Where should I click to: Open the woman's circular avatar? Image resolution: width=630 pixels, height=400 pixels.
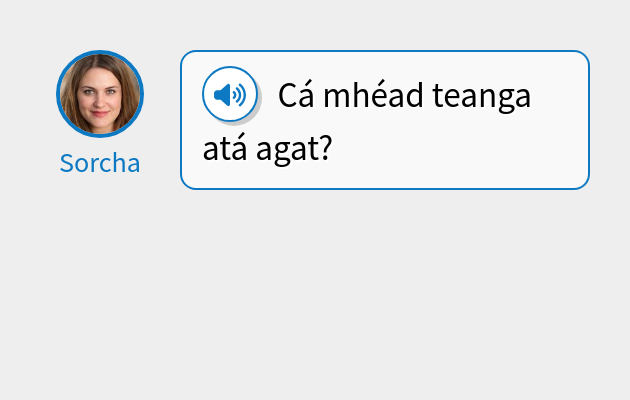(x=100, y=93)
